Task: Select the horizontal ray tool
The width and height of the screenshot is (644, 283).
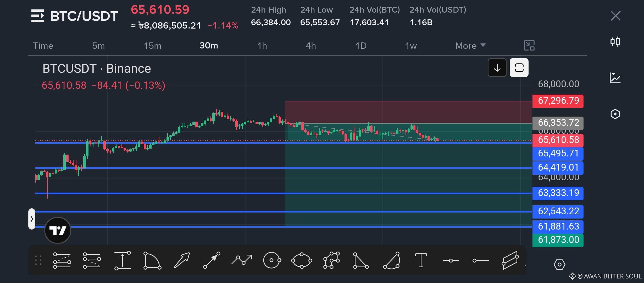Action: click(481, 260)
